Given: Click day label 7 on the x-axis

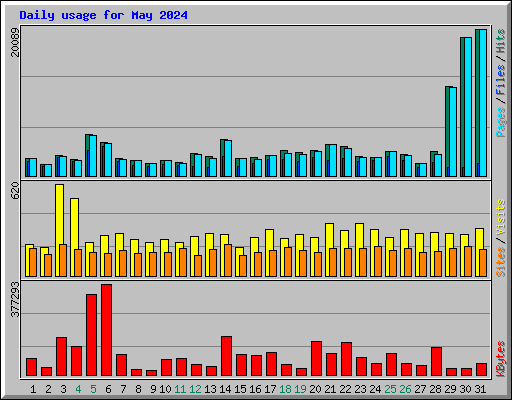Looking at the screenshot, I should click(123, 389).
